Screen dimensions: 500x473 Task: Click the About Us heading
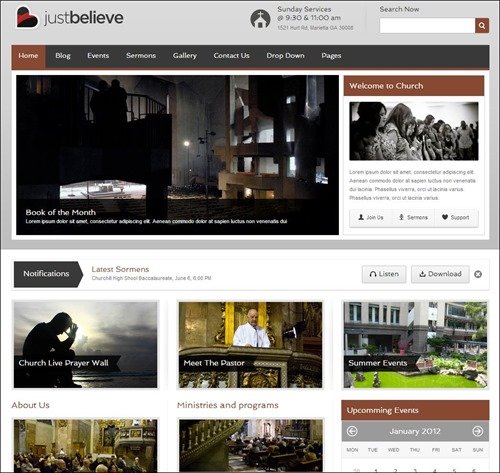click(31, 405)
